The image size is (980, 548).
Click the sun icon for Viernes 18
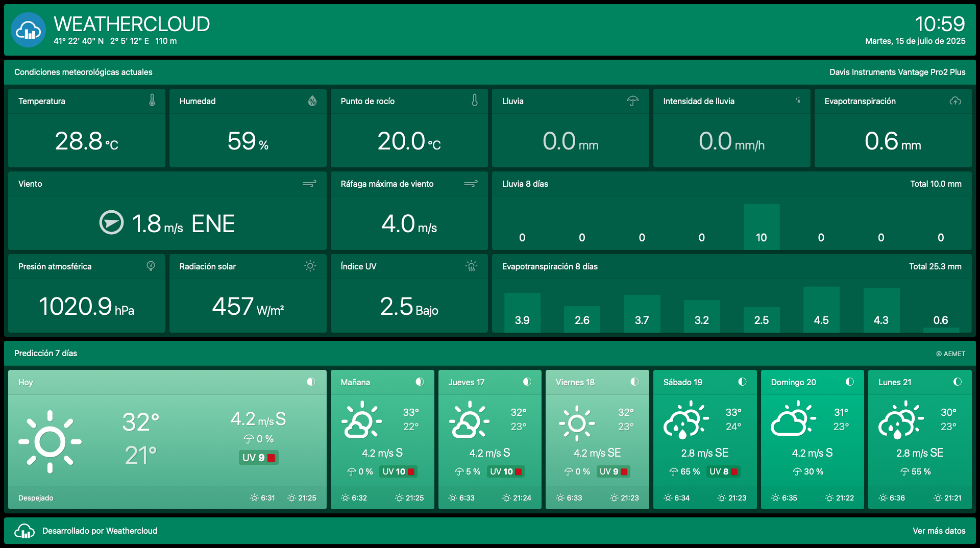tap(577, 423)
